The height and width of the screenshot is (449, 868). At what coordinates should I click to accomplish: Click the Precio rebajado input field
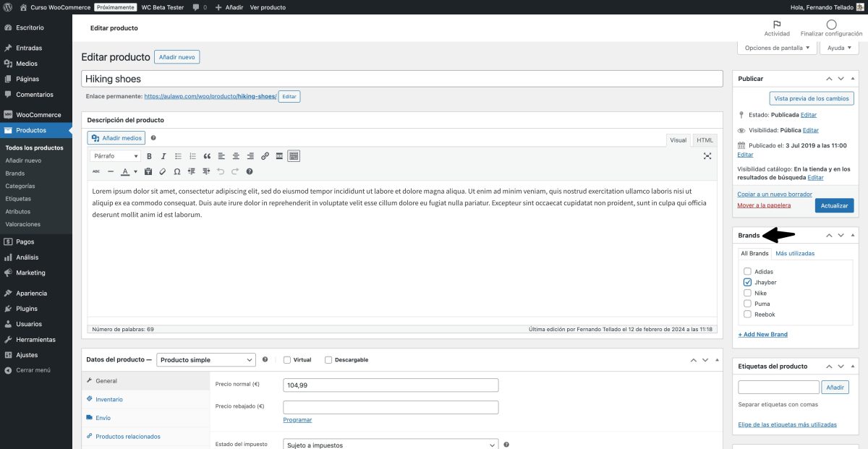pos(391,406)
